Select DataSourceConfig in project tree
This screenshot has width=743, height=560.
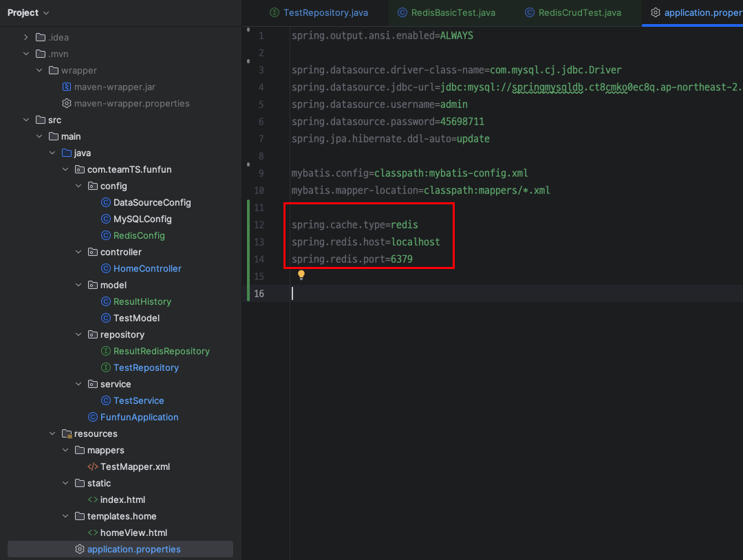(x=152, y=203)
